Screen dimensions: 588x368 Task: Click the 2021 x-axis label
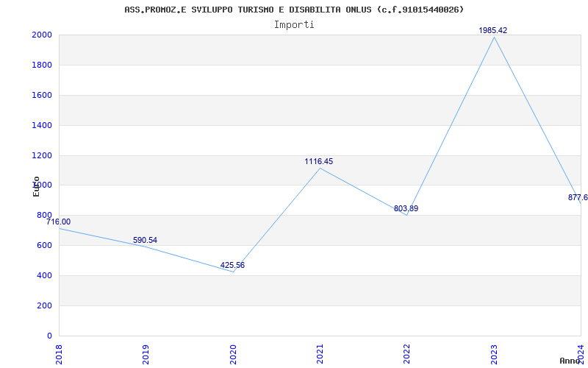(320, 354)
